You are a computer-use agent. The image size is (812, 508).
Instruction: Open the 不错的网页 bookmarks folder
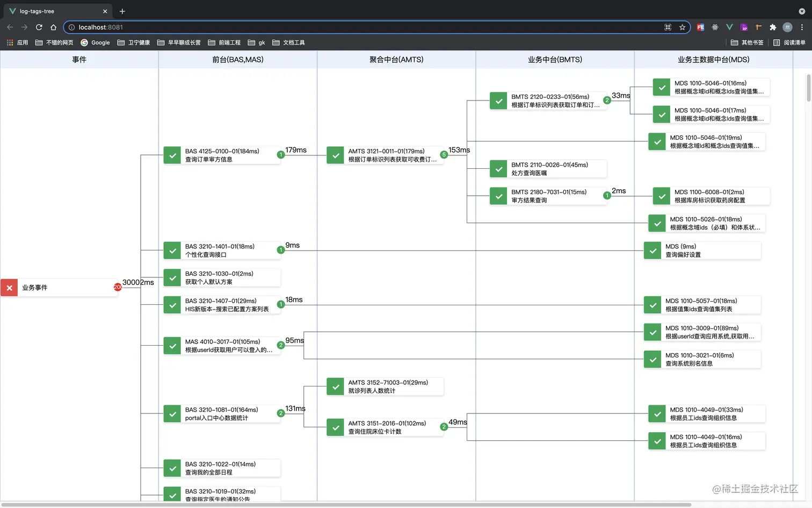coord(54,42)
